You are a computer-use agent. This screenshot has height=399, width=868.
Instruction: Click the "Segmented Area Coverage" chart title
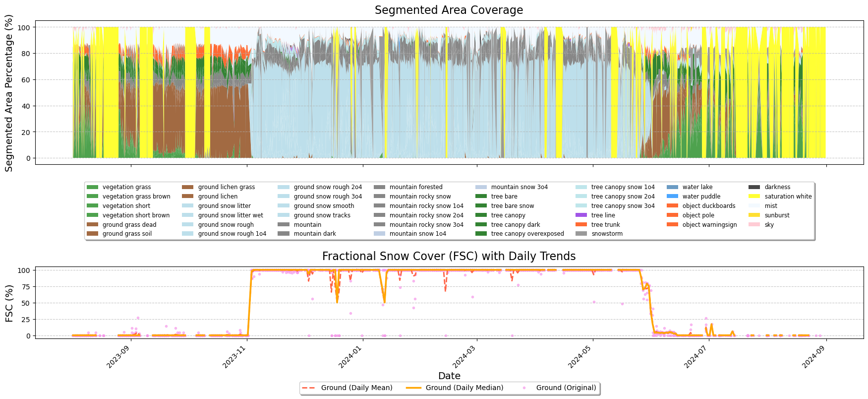[x=449, y=10]
